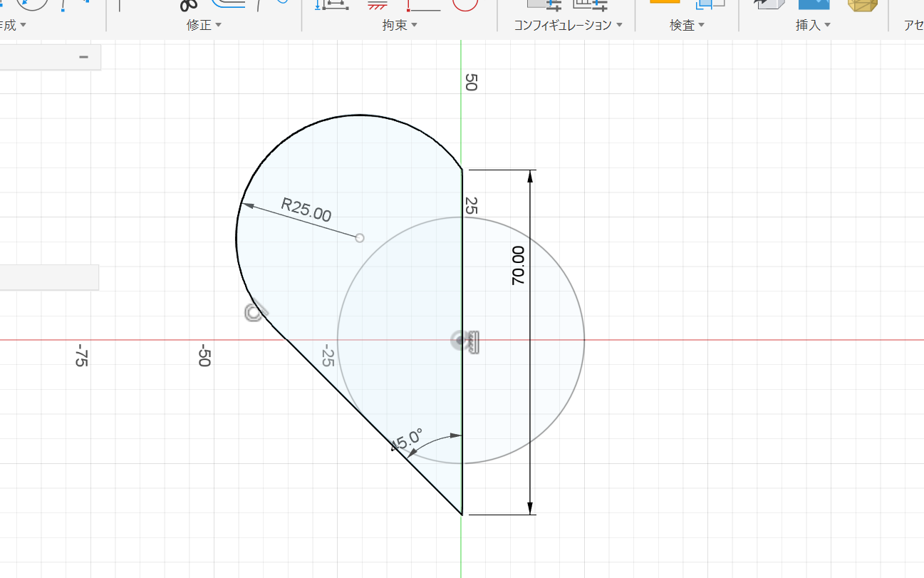This screenshot has height=578, width=924.
Task: Expand the 拘束 dropdown
Action: [x=399, y=25]
